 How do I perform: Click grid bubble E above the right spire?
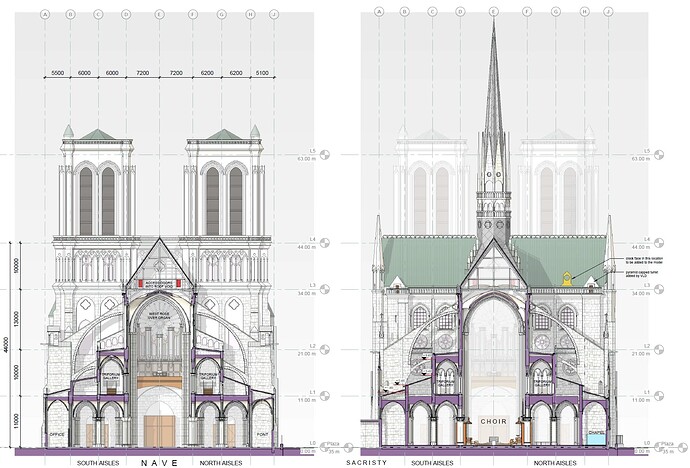coord(494,12)
